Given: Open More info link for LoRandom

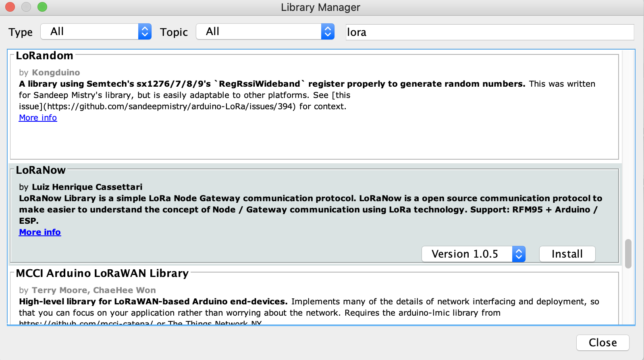Looking at the screenshot, I should tap(38, 118).
